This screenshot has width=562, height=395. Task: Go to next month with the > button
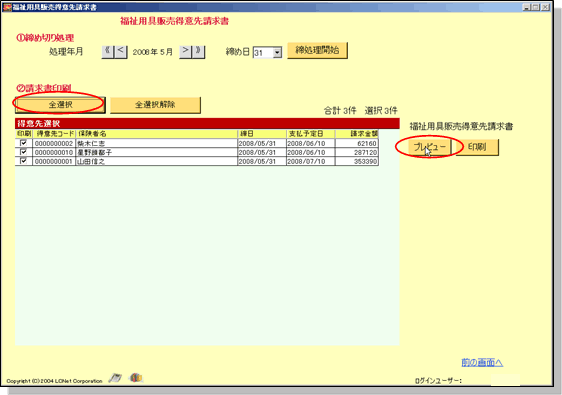point(185,52)
